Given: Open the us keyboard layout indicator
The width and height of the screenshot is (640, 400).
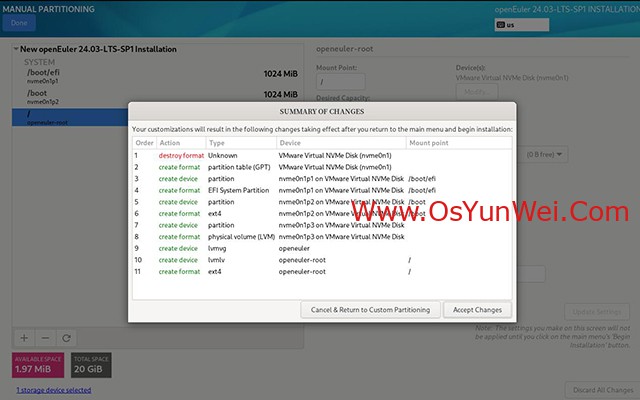Looking at the screenshot, I should point(522,25).
